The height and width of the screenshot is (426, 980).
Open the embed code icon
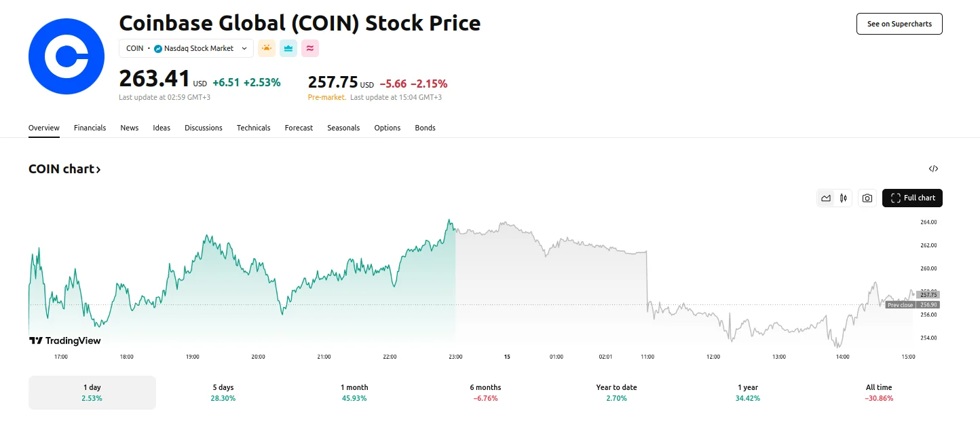click(x=933, y=169)
